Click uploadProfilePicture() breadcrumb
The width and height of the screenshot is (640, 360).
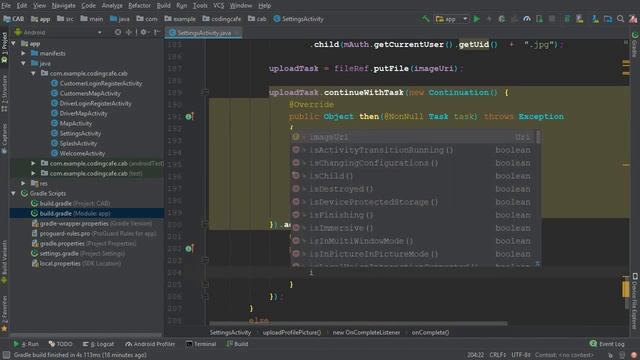pyautogui.click(x=291, y=333)
